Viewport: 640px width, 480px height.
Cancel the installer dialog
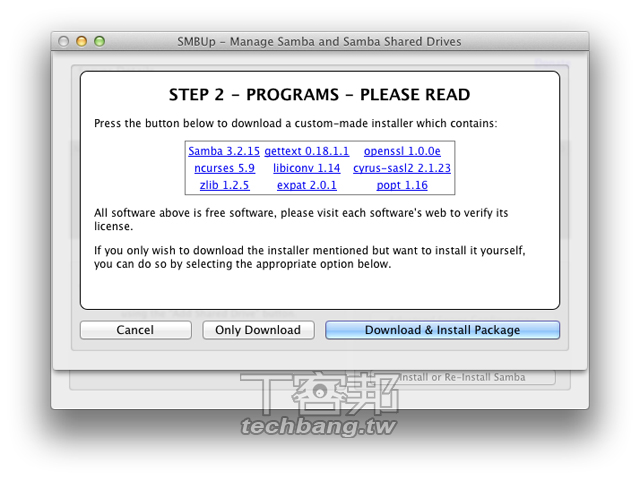coord(136,330)
